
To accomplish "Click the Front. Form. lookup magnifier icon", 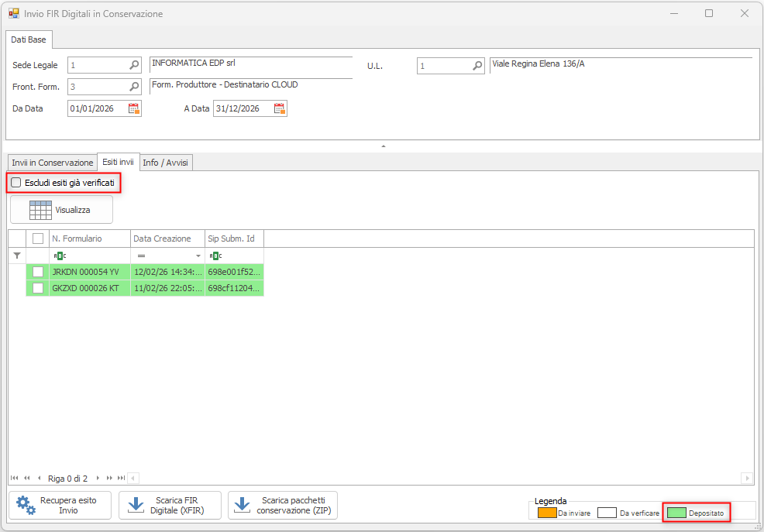I will pyautogui.click(x=134, y=87).
